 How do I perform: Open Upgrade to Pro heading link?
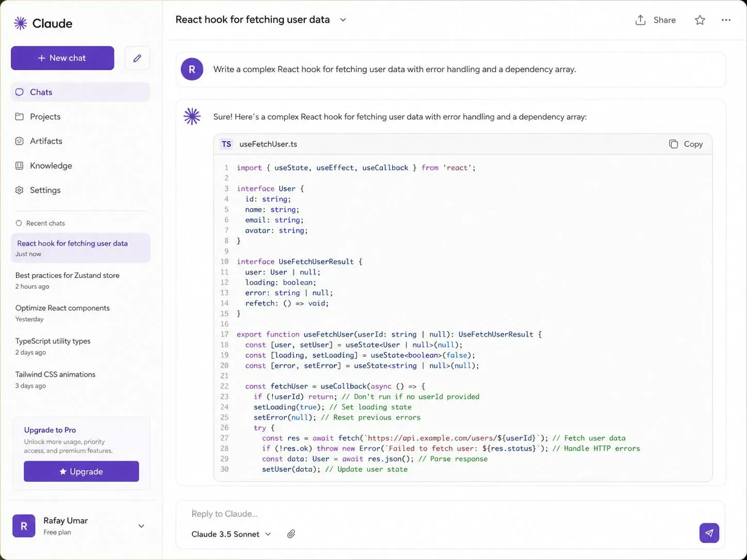click(50, 430)
